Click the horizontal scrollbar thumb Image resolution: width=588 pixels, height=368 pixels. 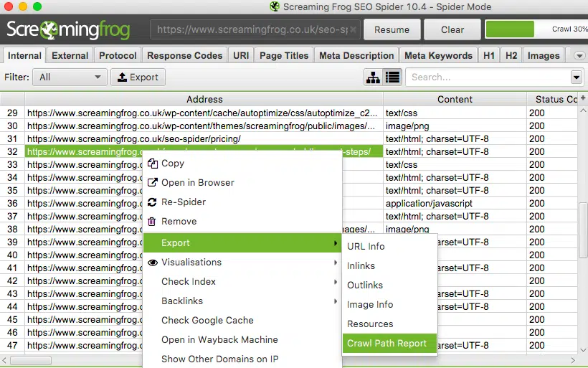click(31, 361)
